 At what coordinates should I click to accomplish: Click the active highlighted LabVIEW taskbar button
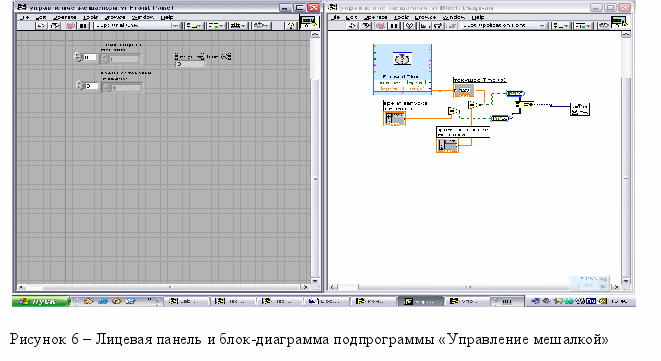421,301
